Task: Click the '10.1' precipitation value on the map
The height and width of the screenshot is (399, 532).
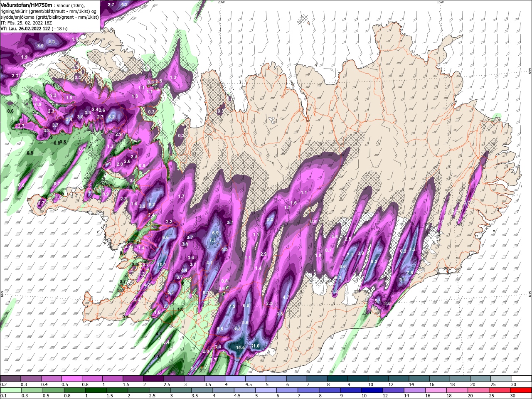Action: tap(162, 264)
